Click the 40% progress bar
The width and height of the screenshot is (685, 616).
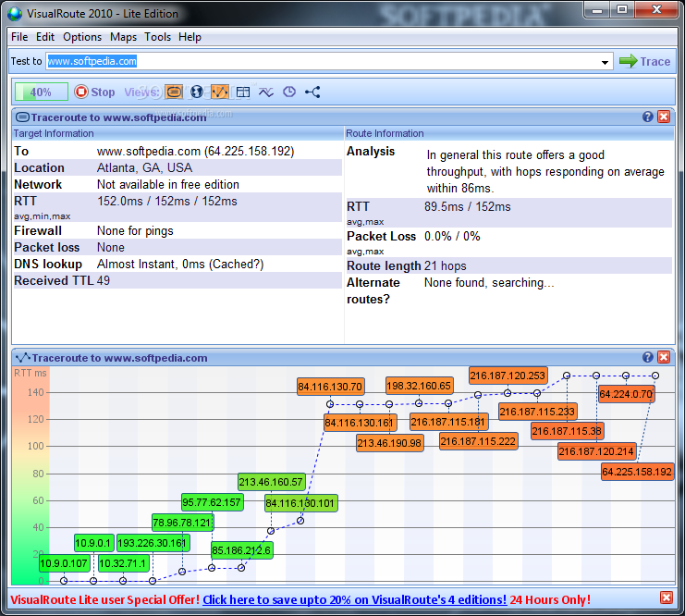coord(41,92)
